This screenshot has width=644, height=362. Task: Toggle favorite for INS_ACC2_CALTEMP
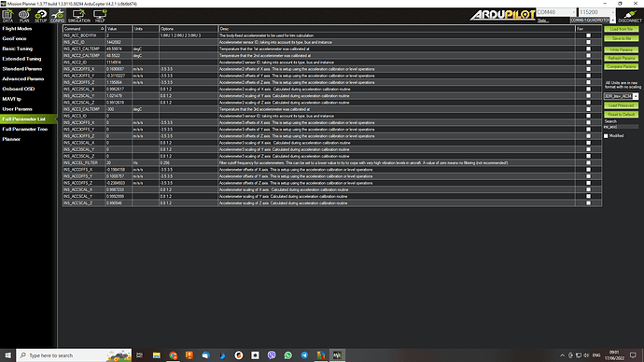point(588,55)
